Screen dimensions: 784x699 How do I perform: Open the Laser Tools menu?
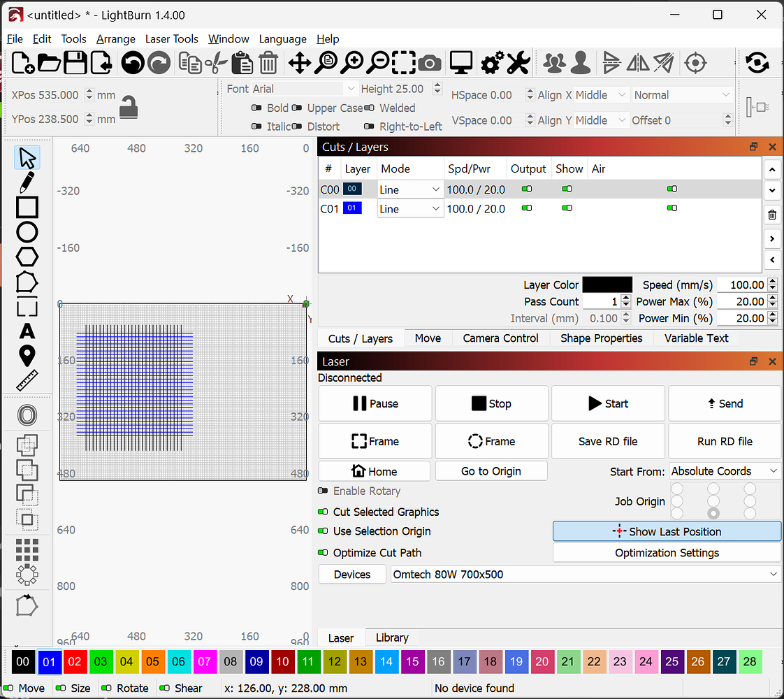click(x=172, y=39)
